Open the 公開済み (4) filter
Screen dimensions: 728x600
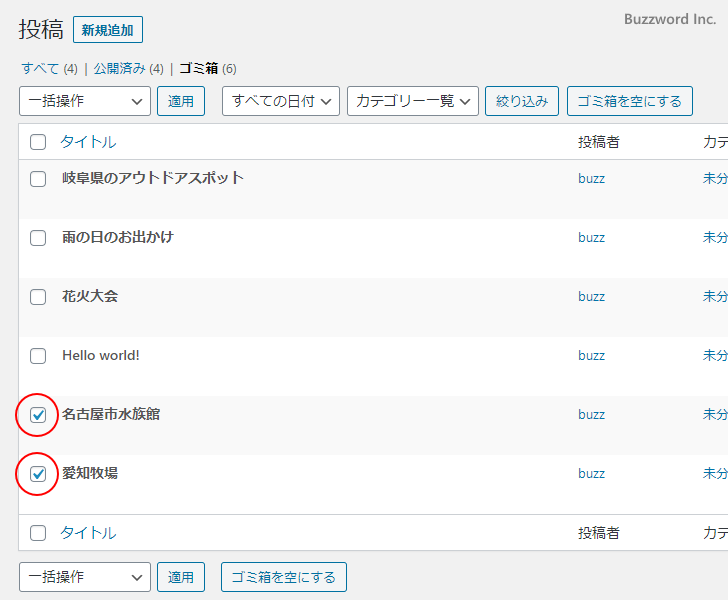pos(129,69)
